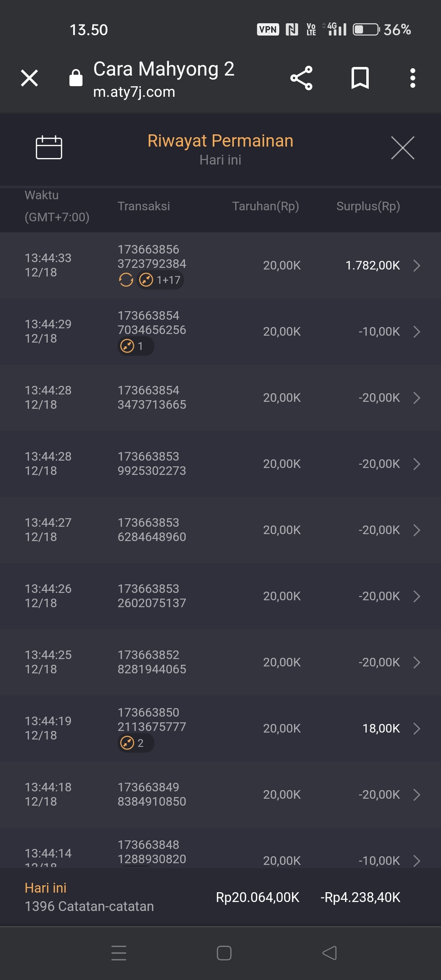Tap the site security lock icon
The height and width of the screenshot is (980, 441).
pos(76,78)
